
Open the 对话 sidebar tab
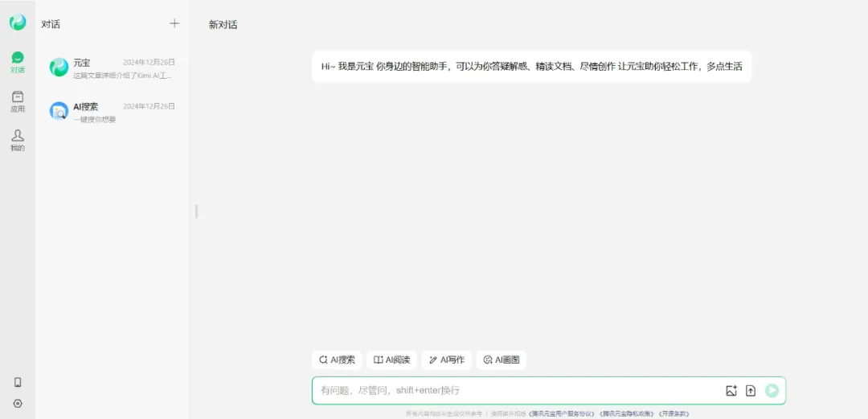coord(18,63)
